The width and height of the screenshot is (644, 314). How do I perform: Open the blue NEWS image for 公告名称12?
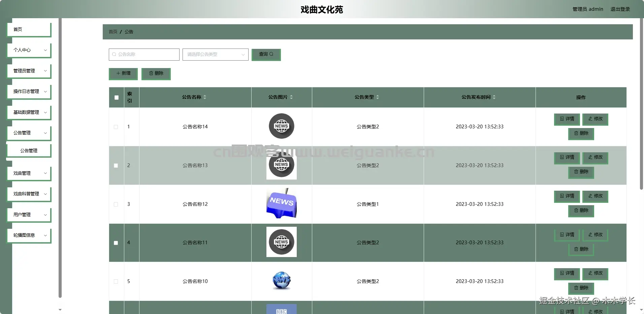[x=282, y=203]
